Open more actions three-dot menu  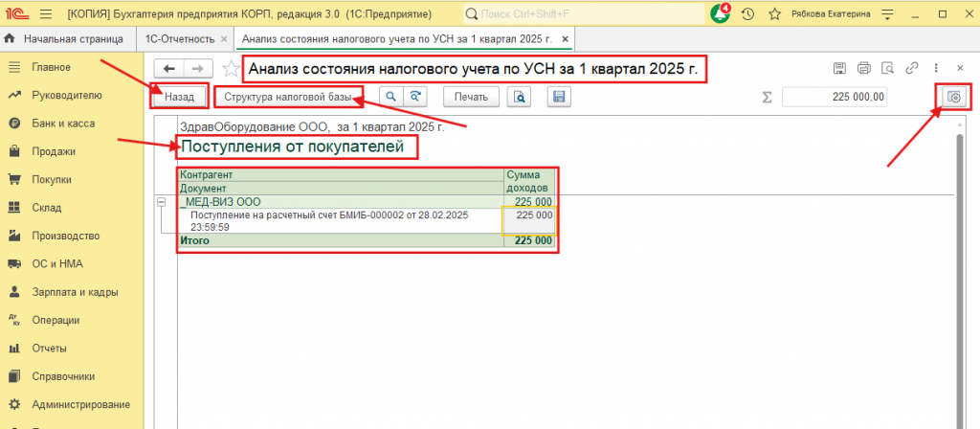[x=936, y=68]
